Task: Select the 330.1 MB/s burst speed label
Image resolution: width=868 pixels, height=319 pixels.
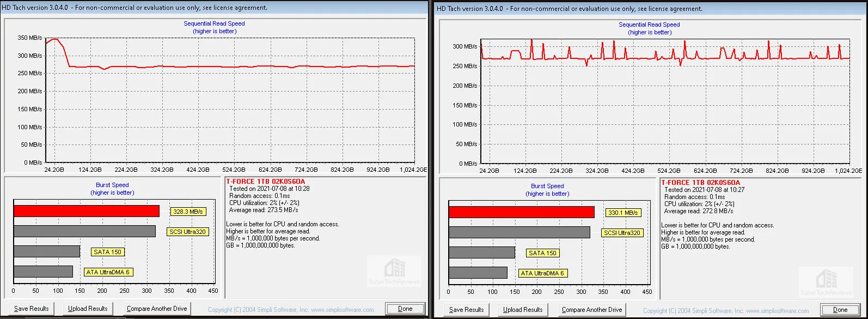Action: pos(623,213)
